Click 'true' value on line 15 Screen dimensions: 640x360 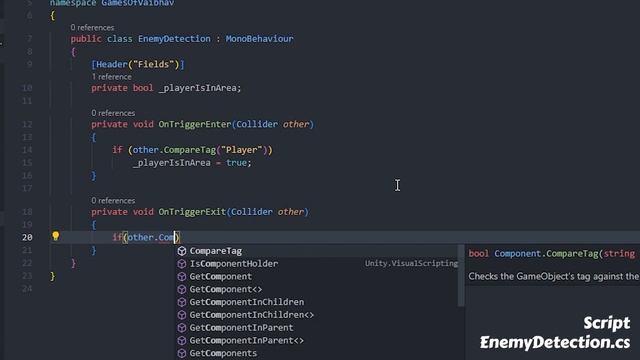coord(236,162)
